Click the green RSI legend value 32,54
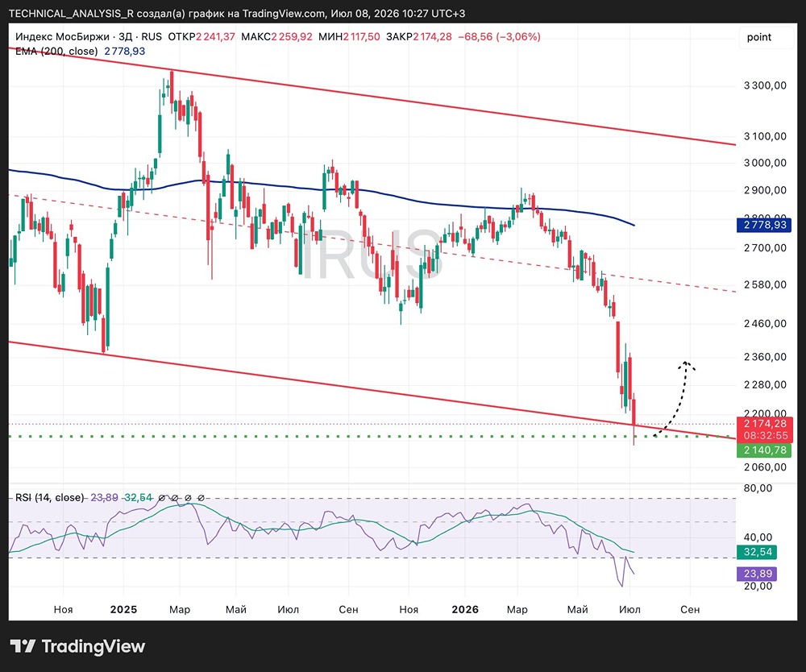Image resolution: width=806 pixels, height=672 pixels. [x=139, y=497]
